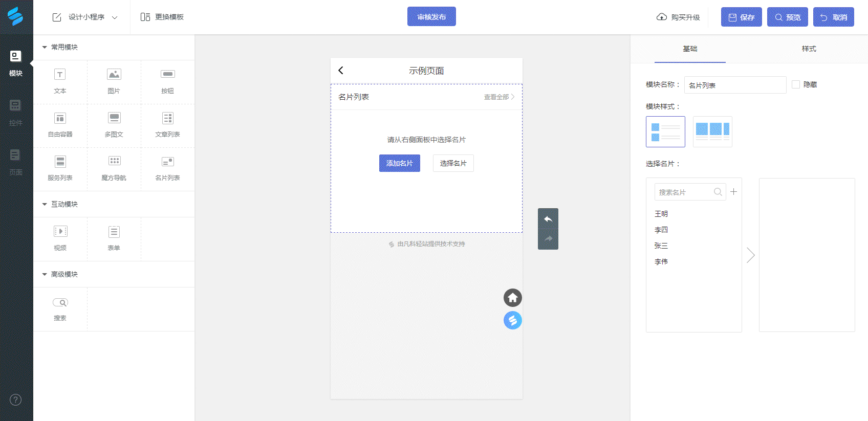Insert the 搜索 search module

(60, 309)
